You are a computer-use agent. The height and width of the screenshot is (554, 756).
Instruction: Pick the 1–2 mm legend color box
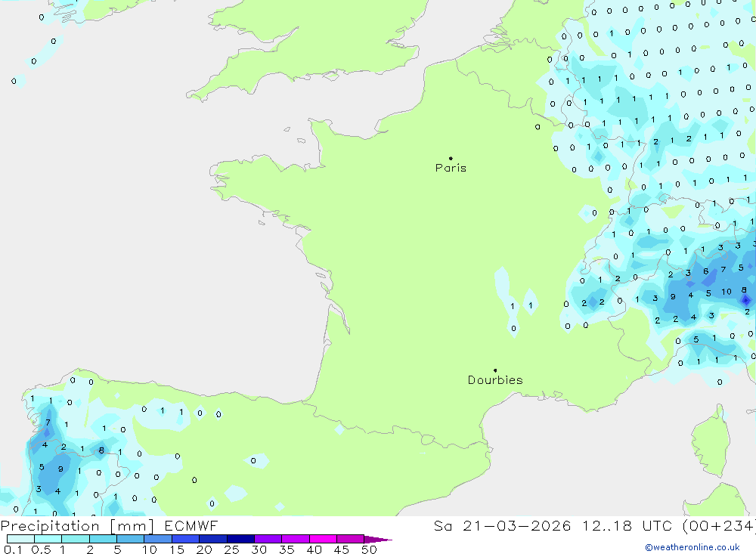(76, 539)
